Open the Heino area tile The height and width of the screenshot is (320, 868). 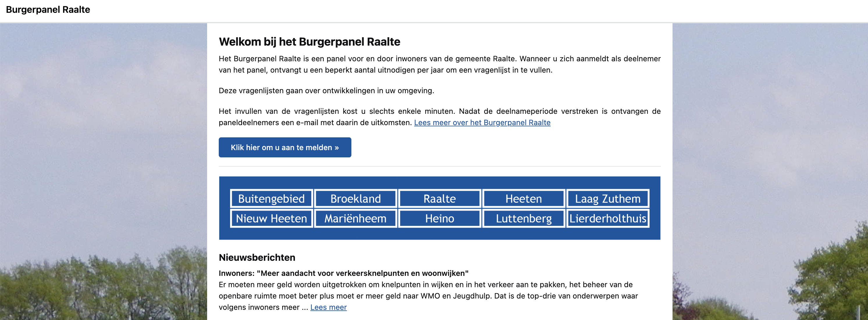click(440, 218)
